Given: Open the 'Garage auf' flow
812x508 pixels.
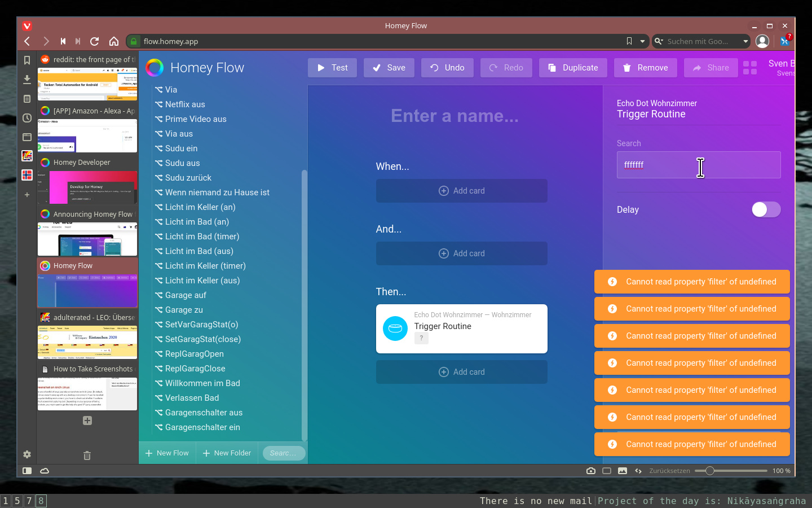Looking at the screenshot, I should [x=186, y=295].
